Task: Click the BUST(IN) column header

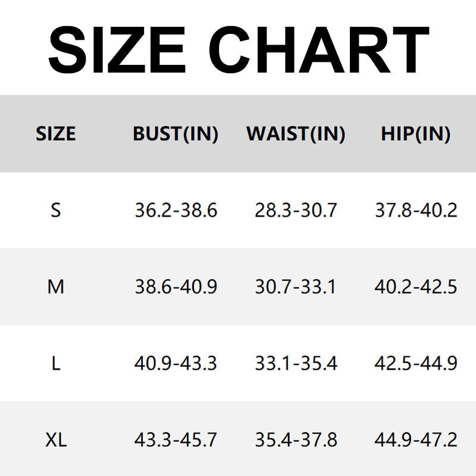Action: point(176,134)
